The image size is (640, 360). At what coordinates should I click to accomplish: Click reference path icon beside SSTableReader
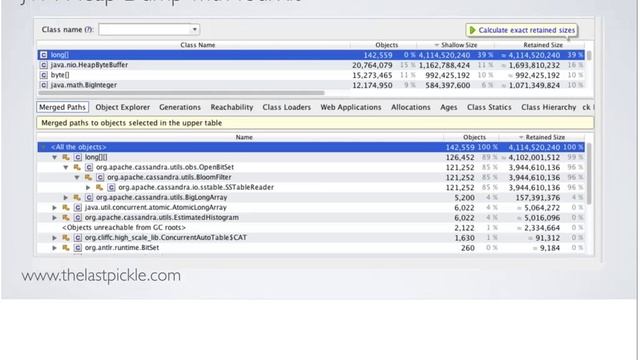[x=99, y=187]
